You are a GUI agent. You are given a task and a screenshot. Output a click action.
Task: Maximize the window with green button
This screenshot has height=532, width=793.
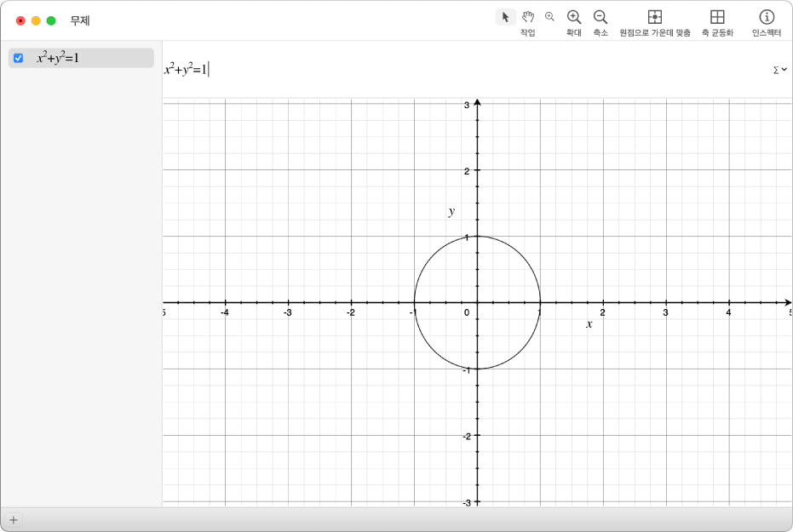pos(51,20)
